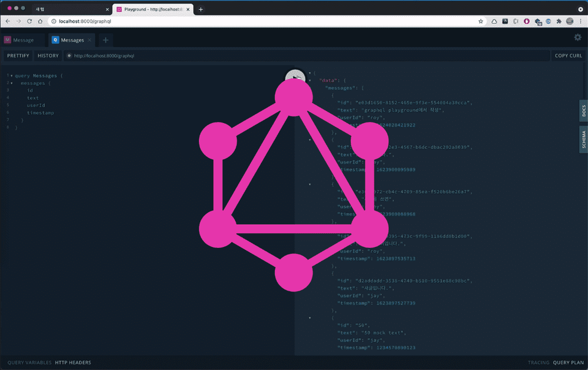Open the Playground settings gear
The image size is (588, 370).
tap(578, 37)
